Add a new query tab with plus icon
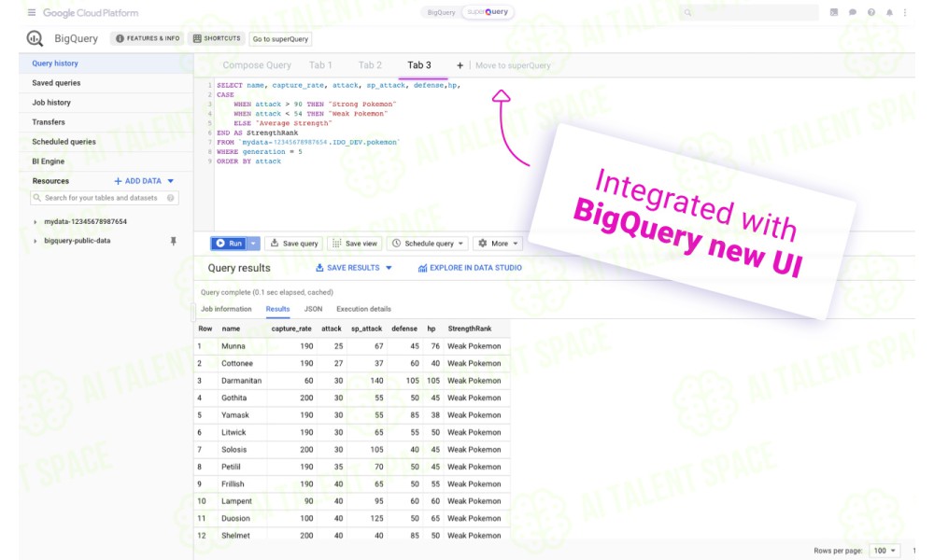The image size is (934, 560). pyautogui.click(x=460, y=65)
